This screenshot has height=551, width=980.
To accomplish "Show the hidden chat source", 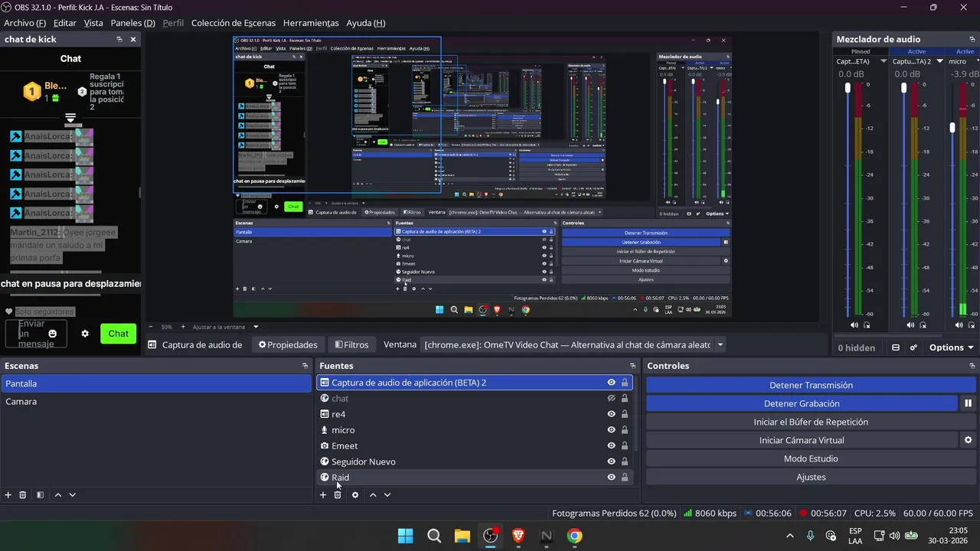I will (x=611, y=398).
